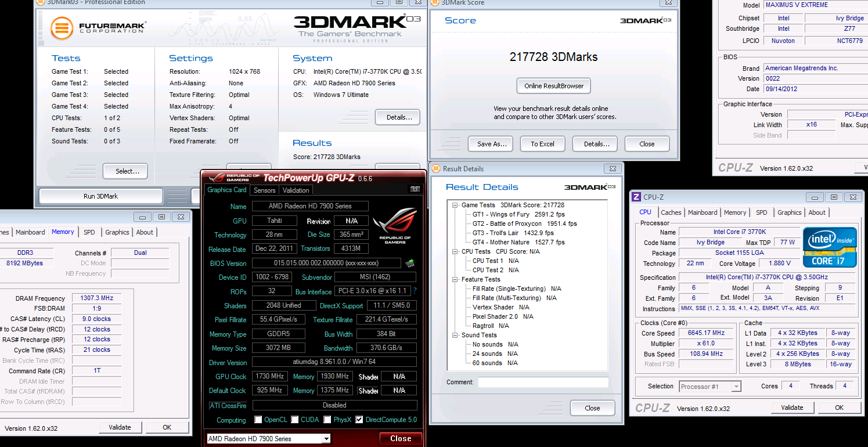
Task: Open the Mainboard tab in CPU-Z memory window
Action: coord(30,232)
